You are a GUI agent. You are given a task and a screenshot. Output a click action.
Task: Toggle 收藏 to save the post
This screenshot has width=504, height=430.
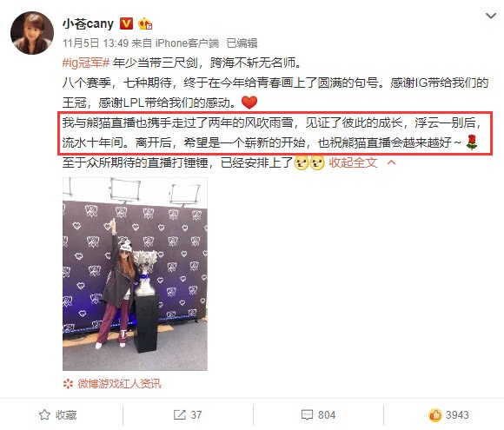(x=58, y=415)
